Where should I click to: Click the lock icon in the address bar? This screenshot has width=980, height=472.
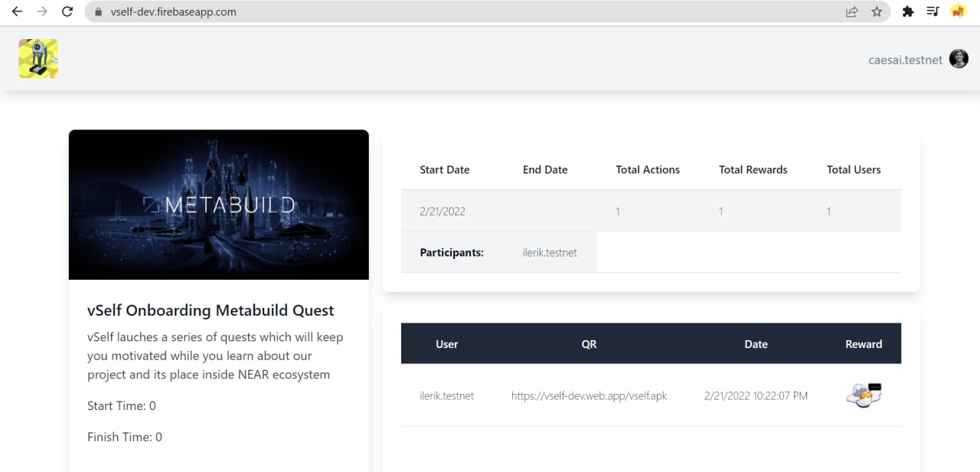97,12
